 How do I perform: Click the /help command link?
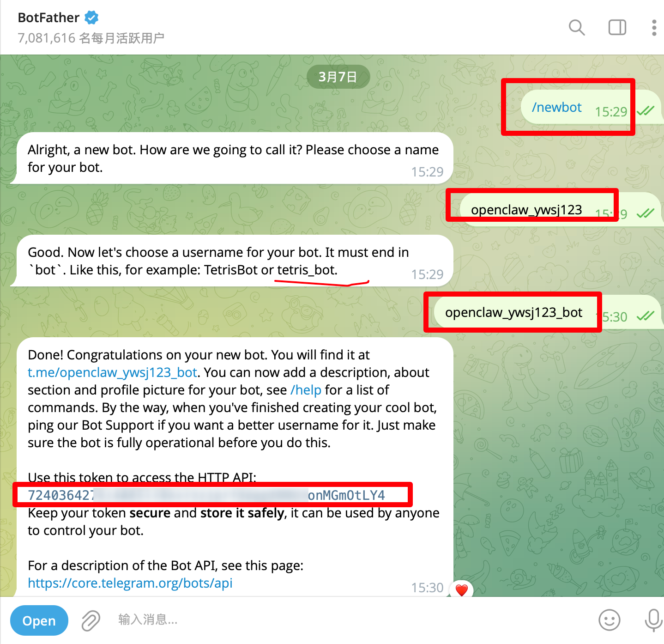click(306, 390)
